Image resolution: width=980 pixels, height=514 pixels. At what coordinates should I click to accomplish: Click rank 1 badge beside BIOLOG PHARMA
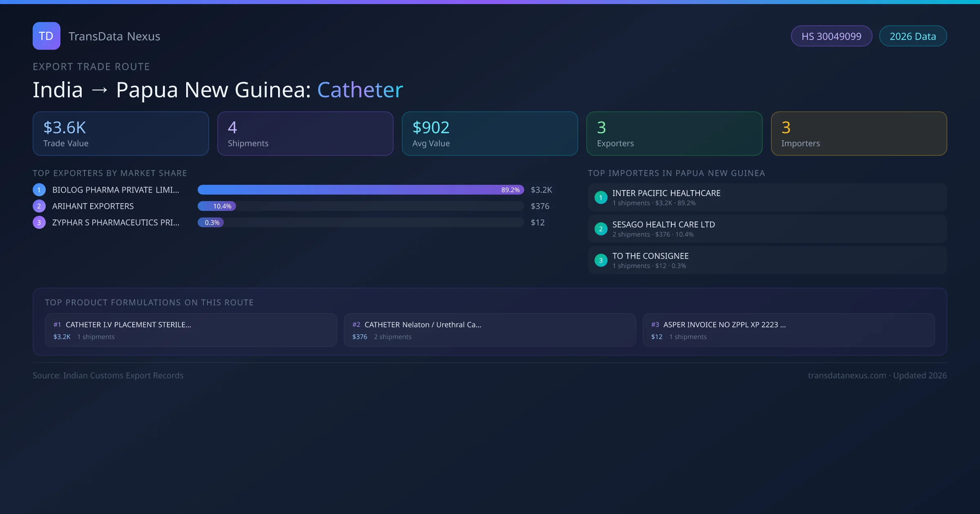(x=39, y=190)
